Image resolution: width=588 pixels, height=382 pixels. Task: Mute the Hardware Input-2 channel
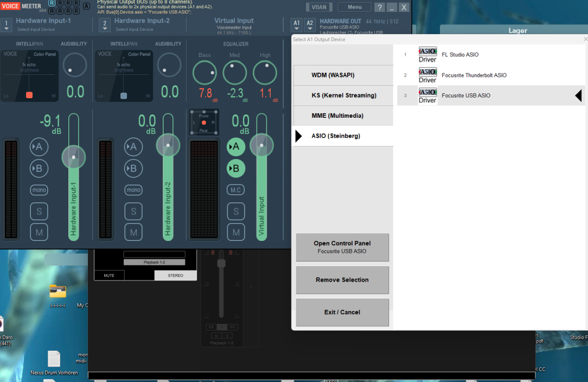click(133, 232)
